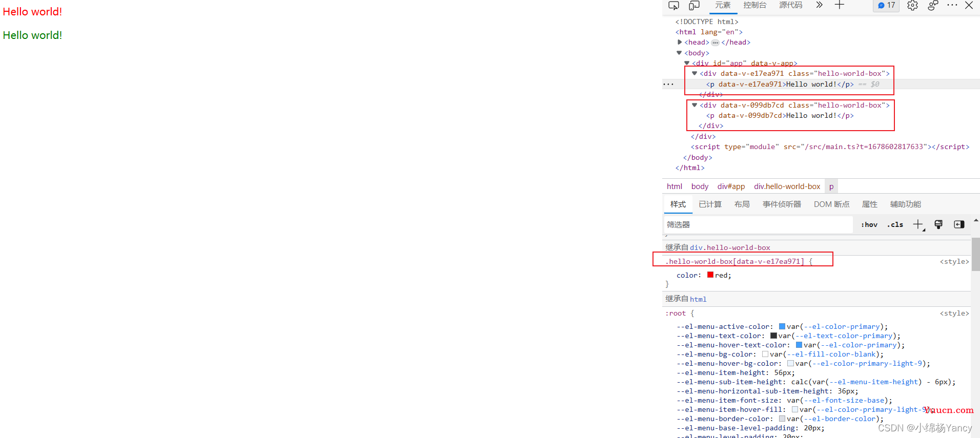Select the <!DOCTYPE html> line
The image size is (980, 438).
pyautogui.click(x=706, y=22)
